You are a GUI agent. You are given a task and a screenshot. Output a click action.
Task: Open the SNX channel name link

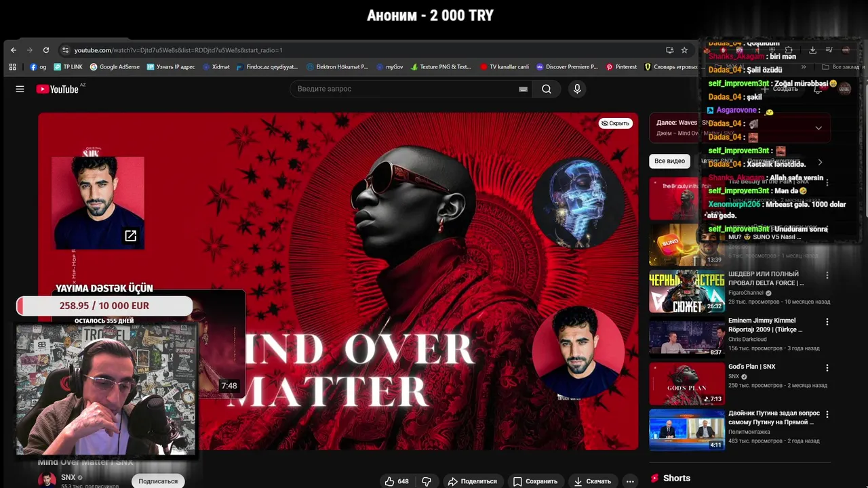click(68, 477)
